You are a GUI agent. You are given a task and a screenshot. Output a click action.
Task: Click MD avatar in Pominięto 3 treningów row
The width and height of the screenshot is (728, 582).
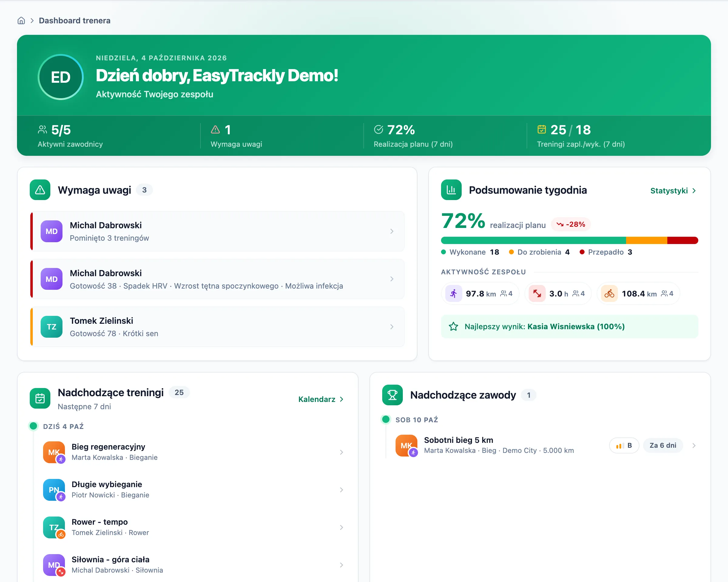click(x=52, y=232)
